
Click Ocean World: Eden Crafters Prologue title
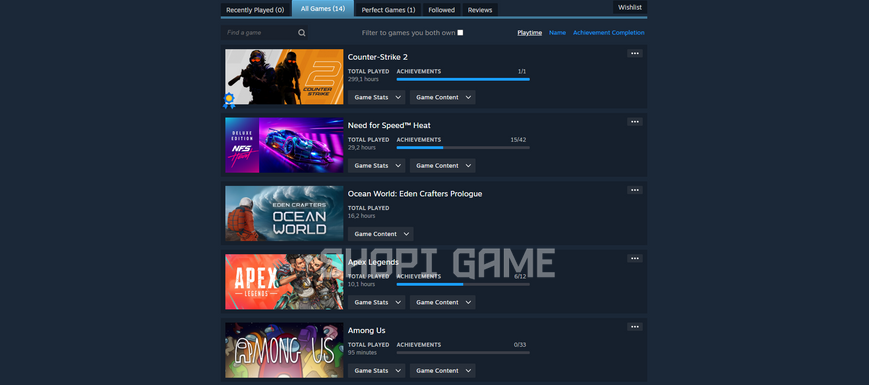415,194
